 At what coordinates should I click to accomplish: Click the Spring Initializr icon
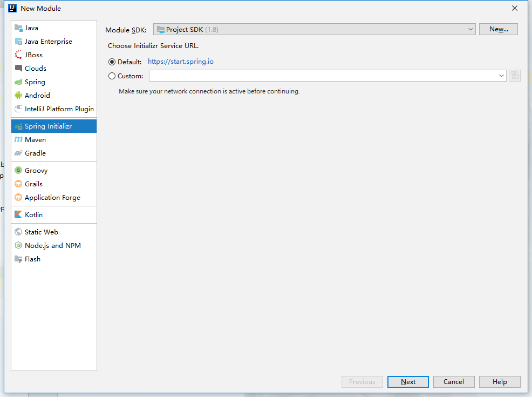(x=18, y=126)
